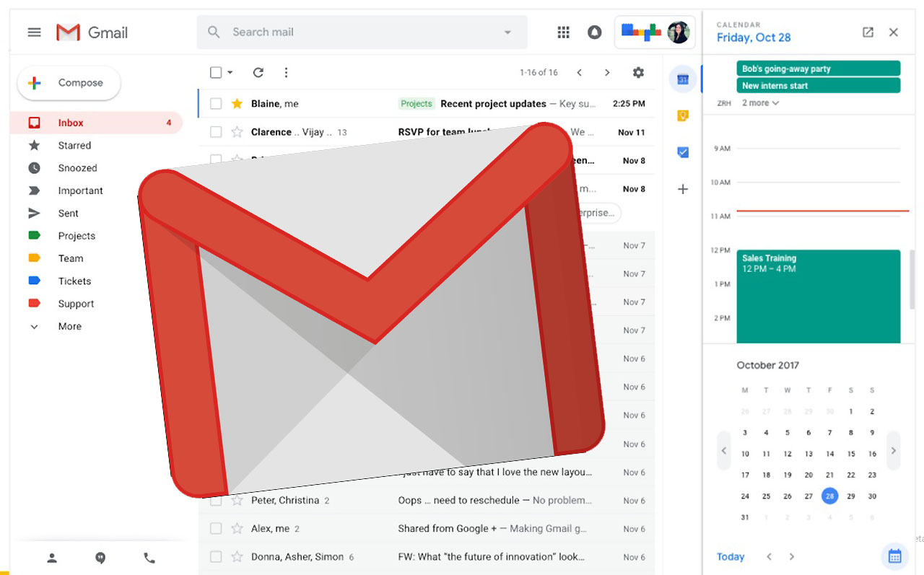924x575 pixels.
Task: Select the Alex, me email checkbox
Action: click(x=216, y=529)
